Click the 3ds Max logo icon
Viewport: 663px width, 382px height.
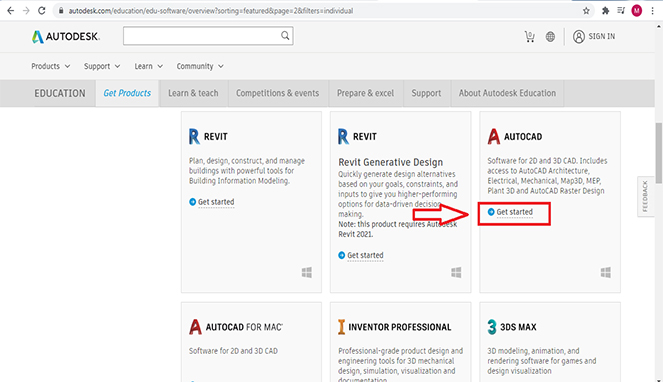coord(492,327)
